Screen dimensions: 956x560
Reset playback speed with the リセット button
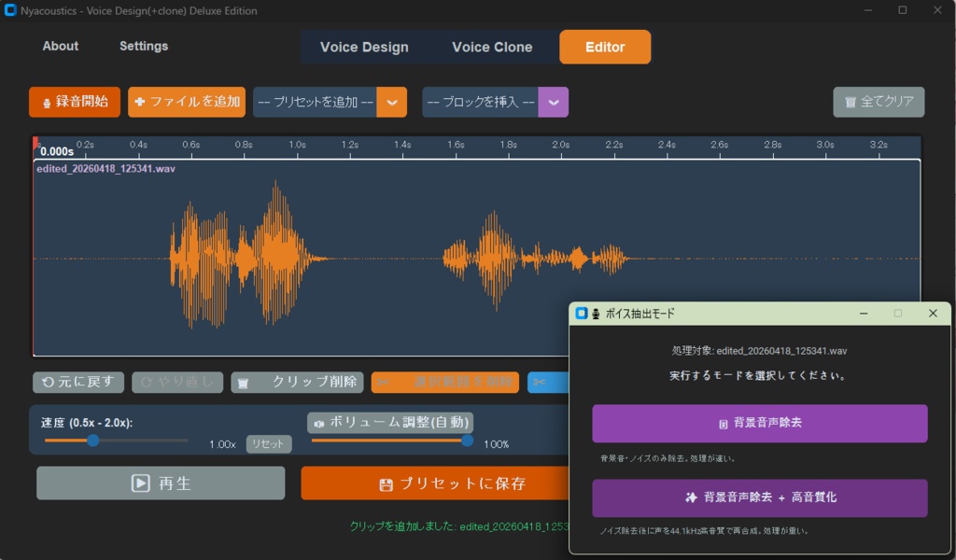[268, 444]
